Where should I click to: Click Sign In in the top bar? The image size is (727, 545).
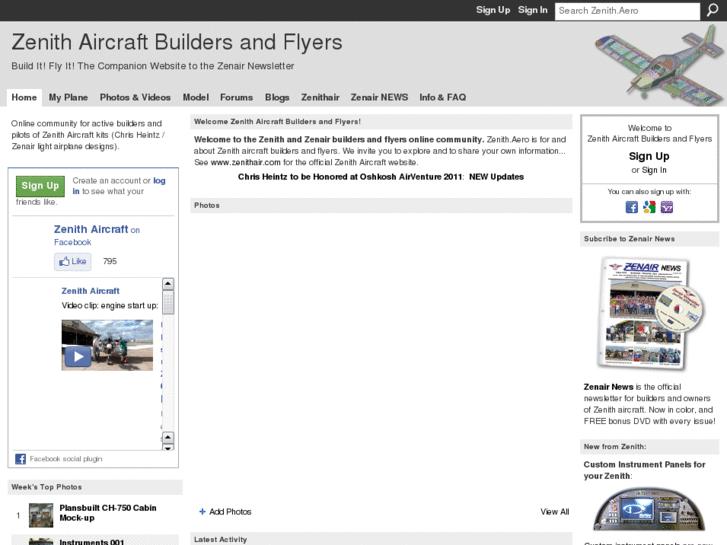pyautogui.click(x=532, y=10)
